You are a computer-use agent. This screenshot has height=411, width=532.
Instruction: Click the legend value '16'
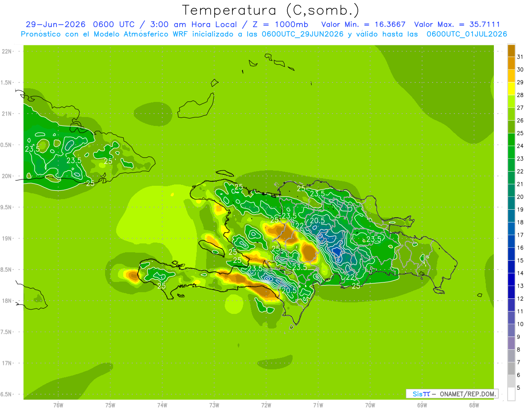coord(520,248)
